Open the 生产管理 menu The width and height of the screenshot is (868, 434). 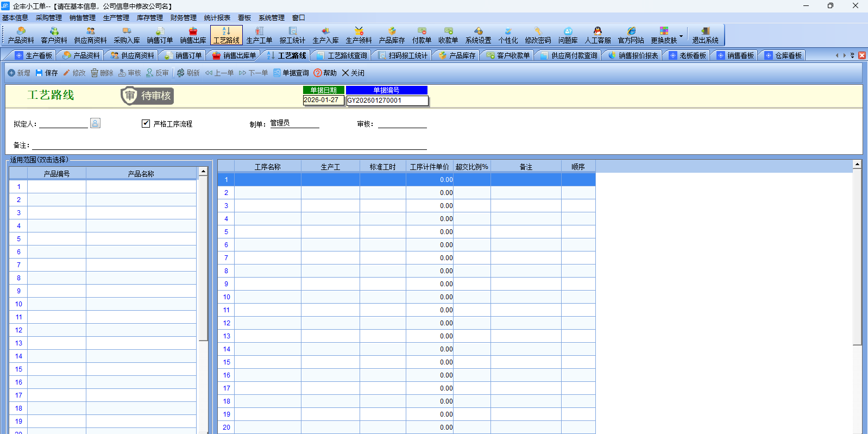116,18
